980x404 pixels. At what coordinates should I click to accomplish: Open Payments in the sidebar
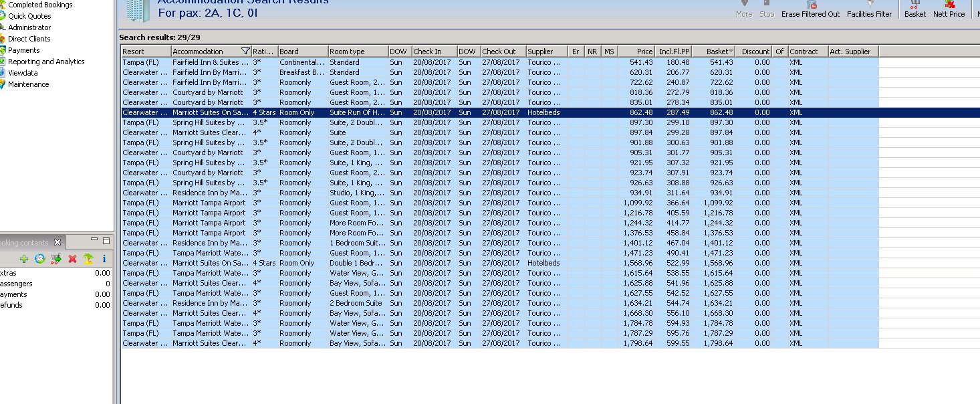coord(23,50)
